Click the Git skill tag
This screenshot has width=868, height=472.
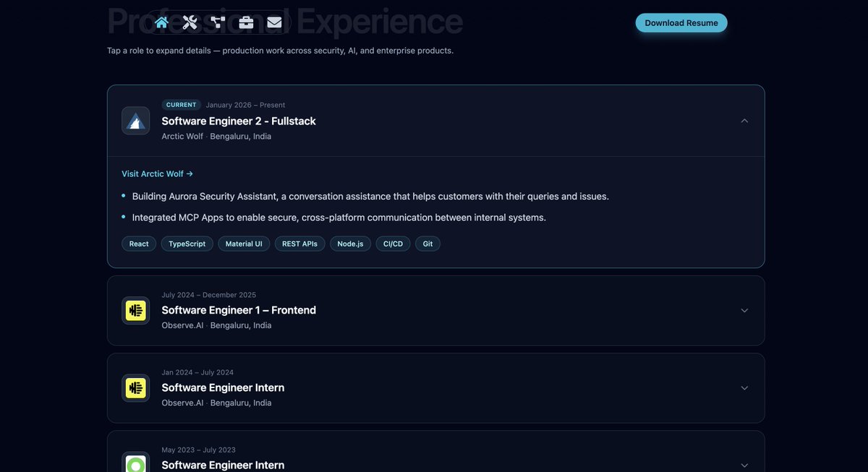(427, 244)
